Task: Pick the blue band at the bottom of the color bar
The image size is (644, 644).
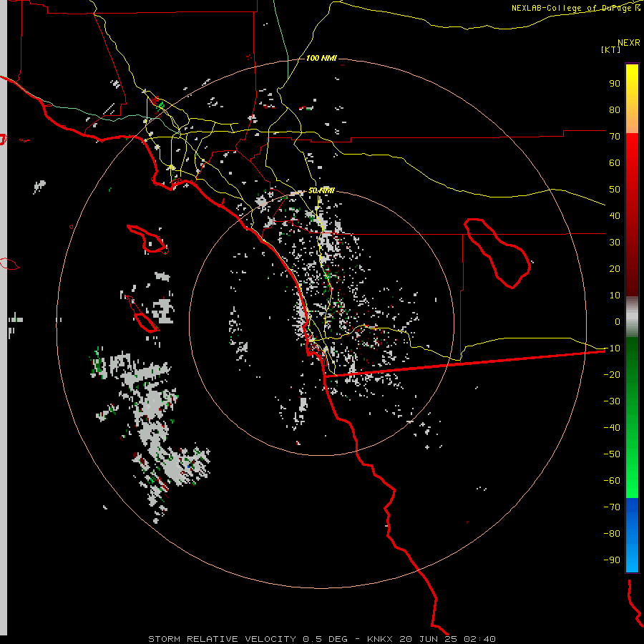Action: click(632, 535)
